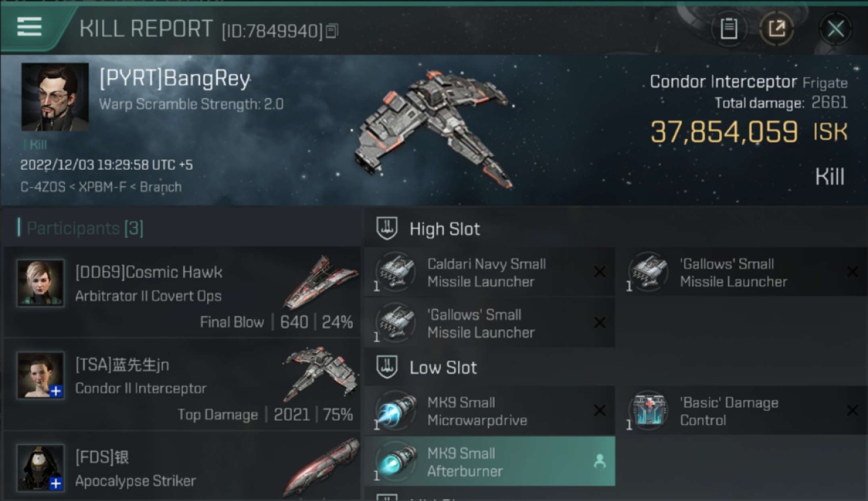Click the C-4ZOS system location link
Viewport: 868px width, 501px height.
pos(43,187)
